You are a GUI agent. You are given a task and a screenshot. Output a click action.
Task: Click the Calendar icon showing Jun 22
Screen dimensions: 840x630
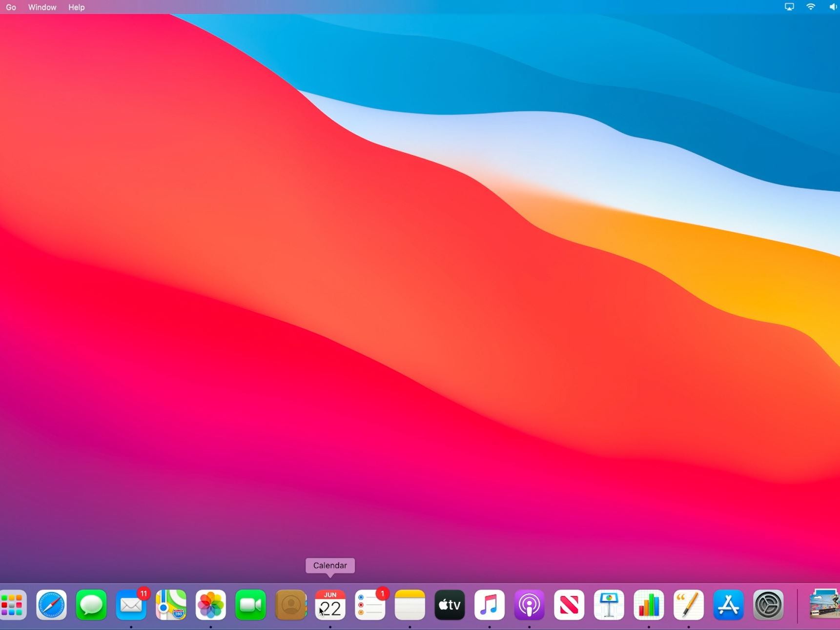pyautogui.click(x=330, y=605)
